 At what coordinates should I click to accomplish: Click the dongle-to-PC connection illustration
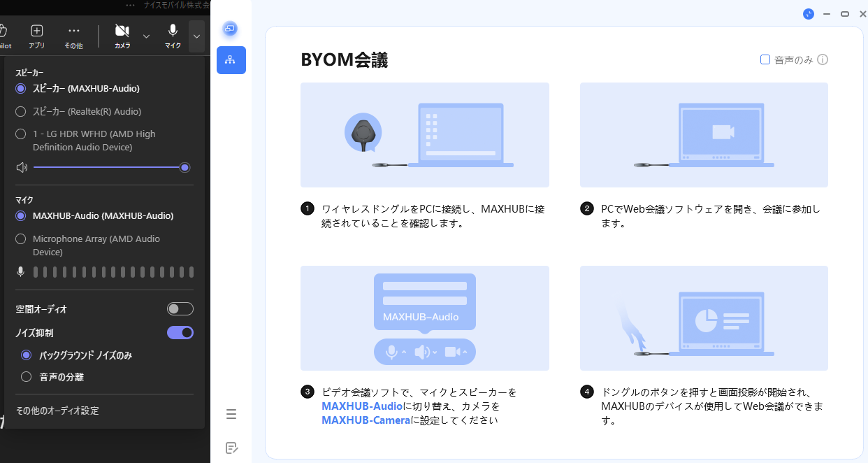click(425, 135)
